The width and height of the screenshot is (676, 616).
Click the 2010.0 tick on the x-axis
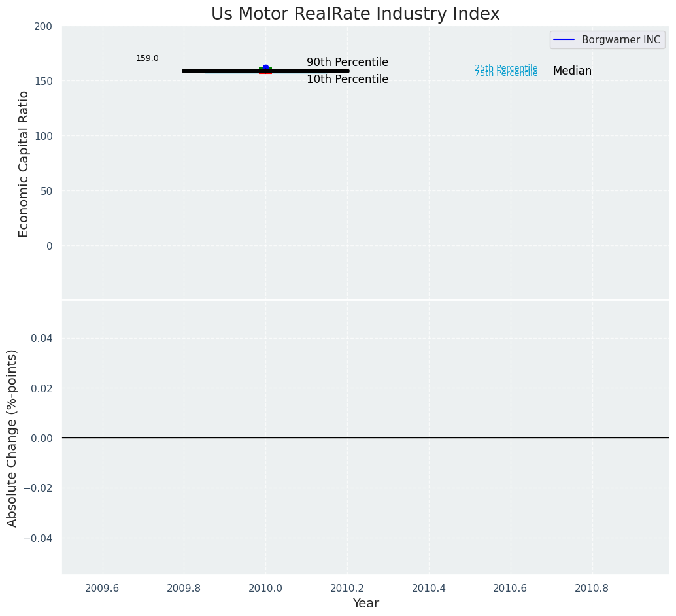pos(265,588)
